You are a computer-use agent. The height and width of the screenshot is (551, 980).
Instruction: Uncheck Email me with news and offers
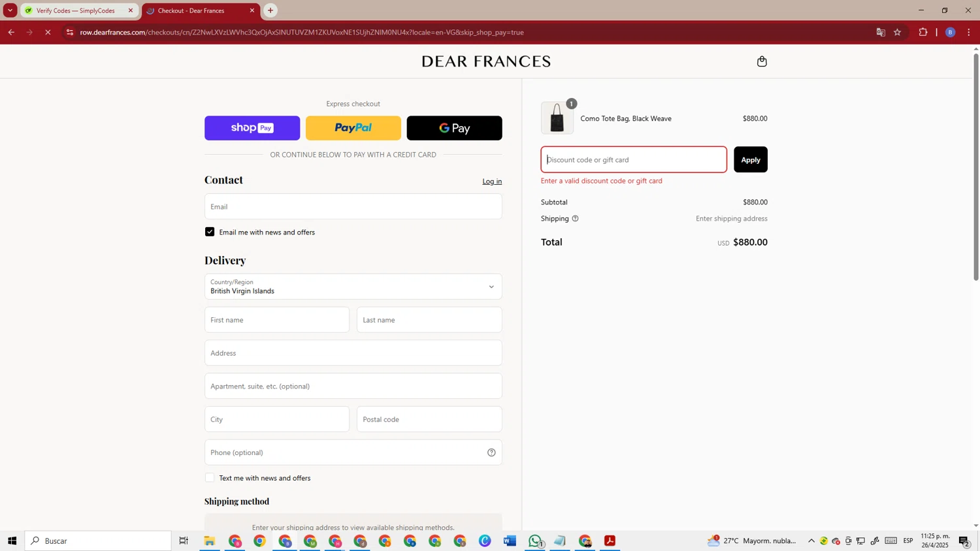click(x=210, y=232)
